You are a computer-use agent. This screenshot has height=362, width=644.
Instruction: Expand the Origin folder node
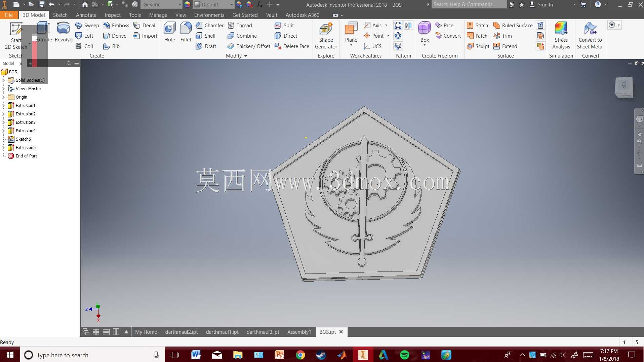click(3, 97)
